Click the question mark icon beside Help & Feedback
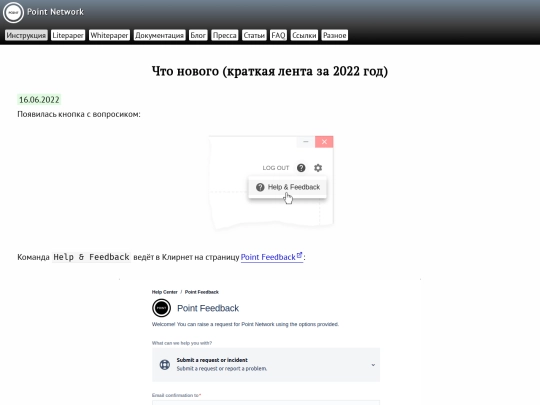Viewport: 540px width, 405px height. pos(260,187)
